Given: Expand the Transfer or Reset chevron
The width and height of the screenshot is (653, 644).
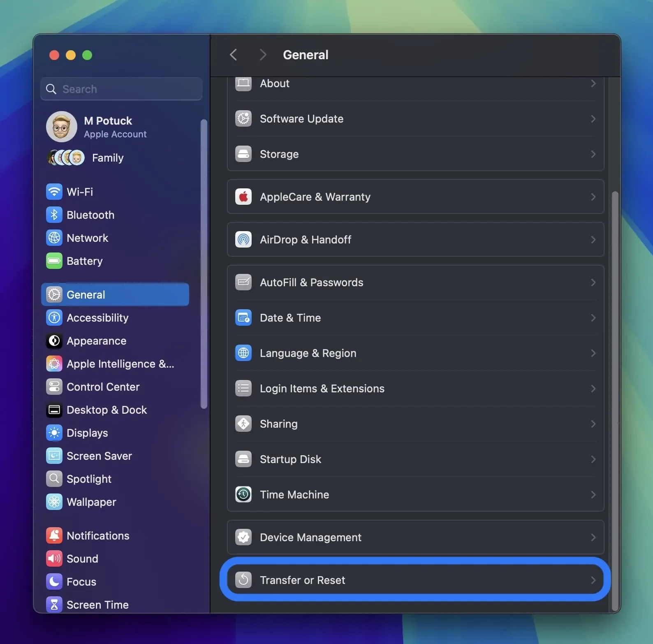Looking at the screenshot, I should [x=593, y=580].
